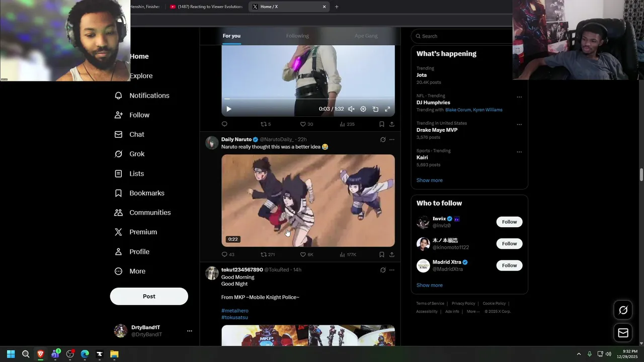This screenshot has width=644, height=362.
Task: Show hidden system tray icons
Action: click(x=579, y=354)
